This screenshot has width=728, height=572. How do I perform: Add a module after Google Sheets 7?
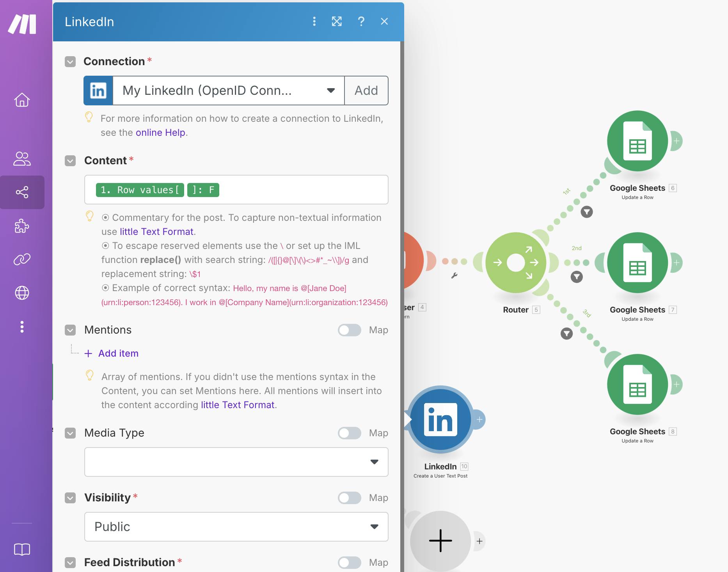677,263
